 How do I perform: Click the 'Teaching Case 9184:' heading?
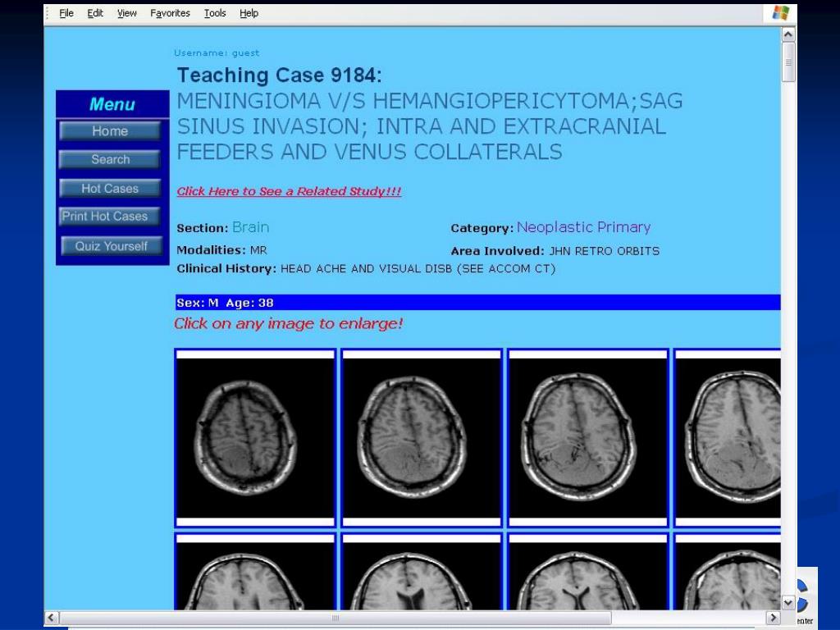[x=279, y=75]
